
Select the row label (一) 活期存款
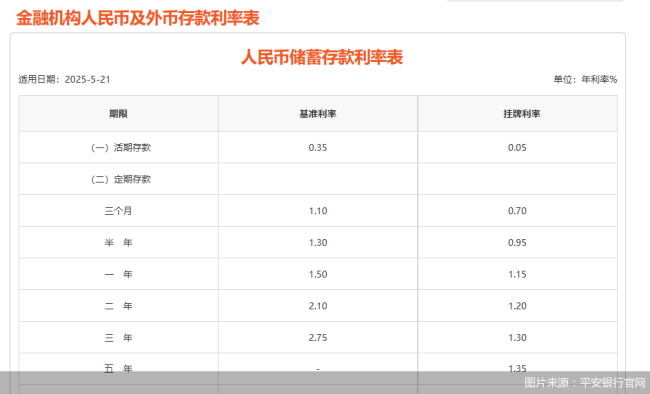pos(121,148)
